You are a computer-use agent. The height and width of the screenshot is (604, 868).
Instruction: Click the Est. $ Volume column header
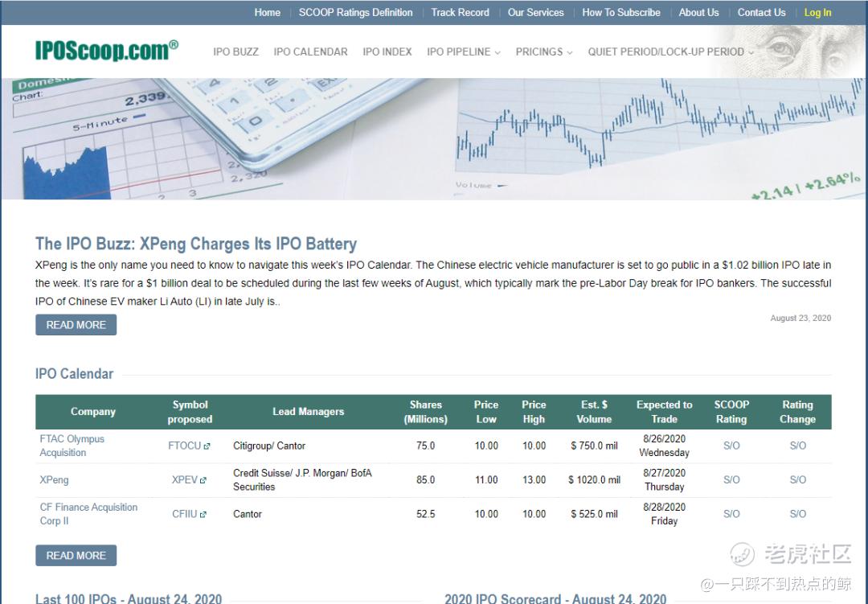594,412
